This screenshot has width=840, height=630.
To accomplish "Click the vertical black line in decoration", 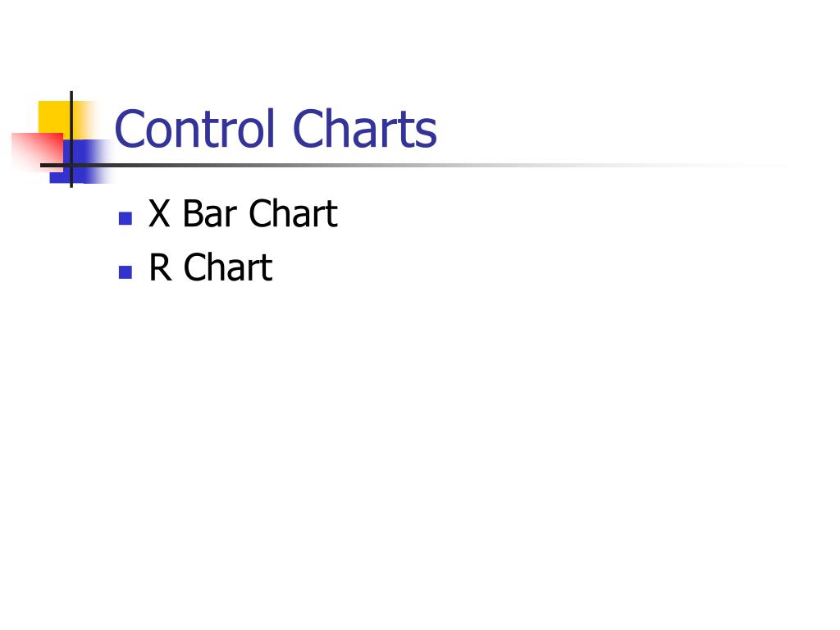I will pyautogui.click(x=71, y=139).
